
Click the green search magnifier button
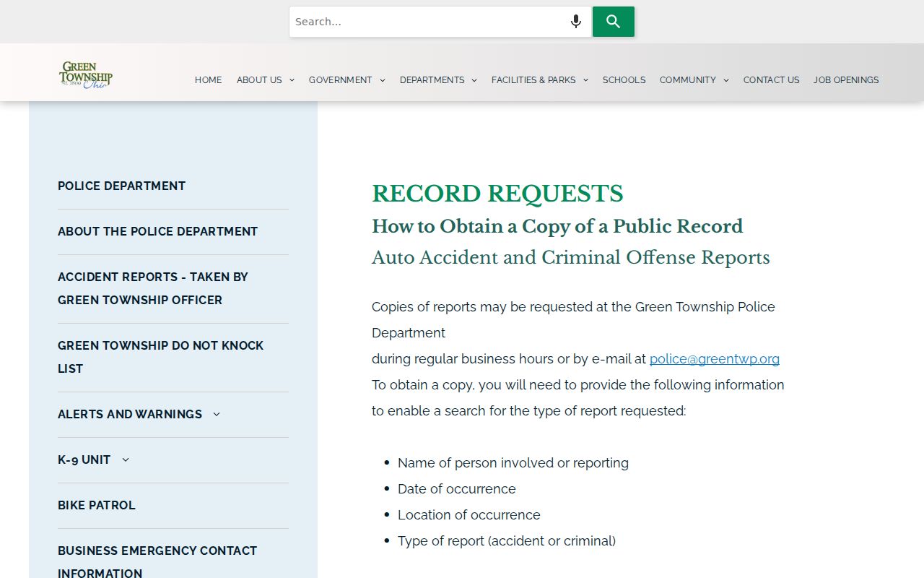614,22
